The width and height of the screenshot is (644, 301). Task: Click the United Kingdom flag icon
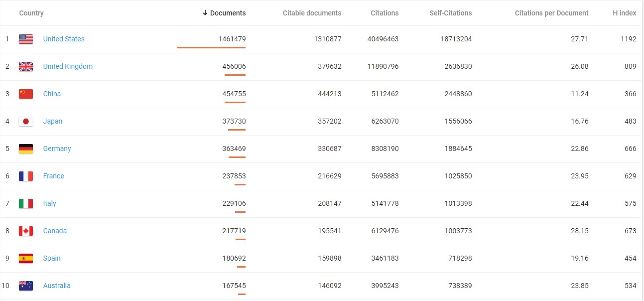click(x=26, y=67)
